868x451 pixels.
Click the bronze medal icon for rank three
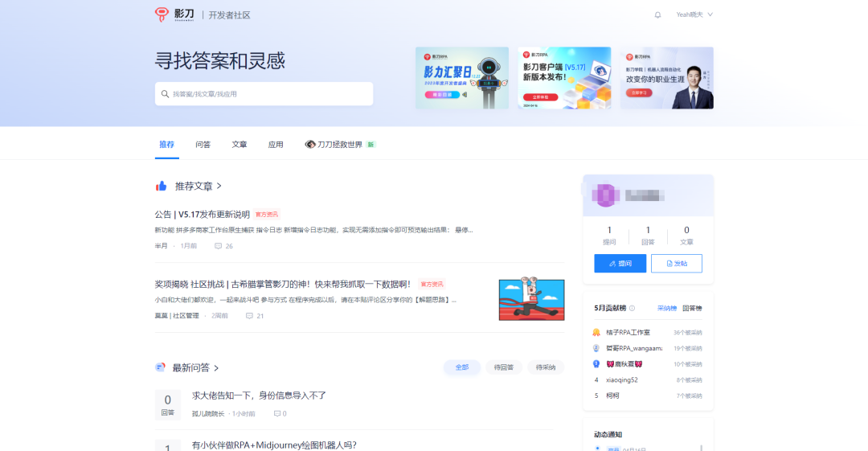coord(596,364)
